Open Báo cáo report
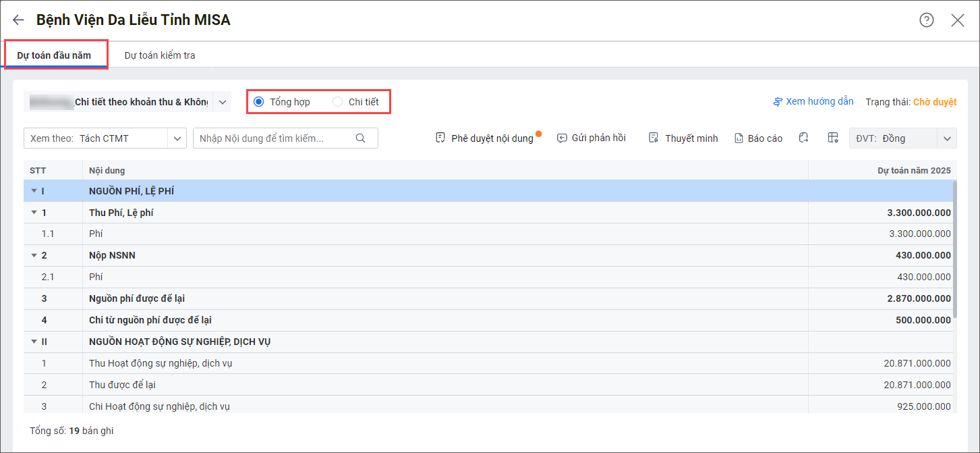This screenshot has height=453, width=980. point(759,138)
